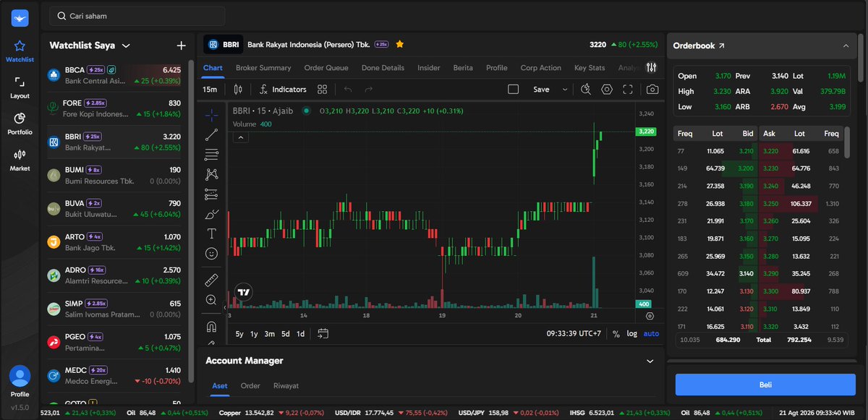Open the Market sidebar icon

[20, 159]
